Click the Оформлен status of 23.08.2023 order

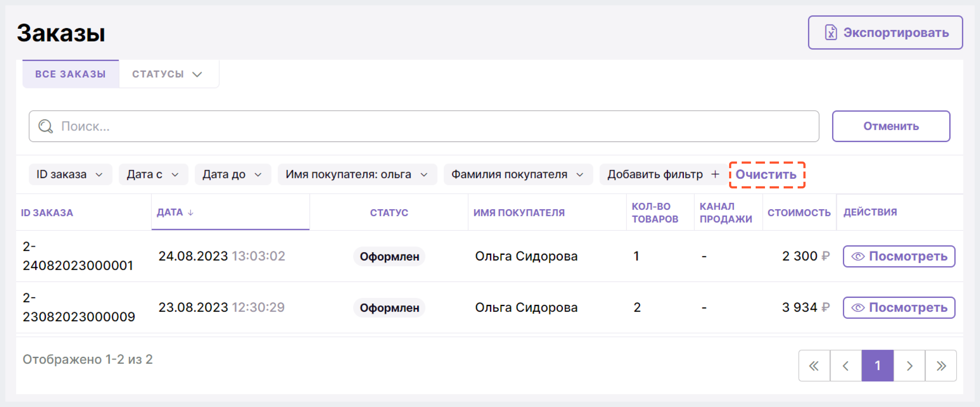tap(389, 308)
